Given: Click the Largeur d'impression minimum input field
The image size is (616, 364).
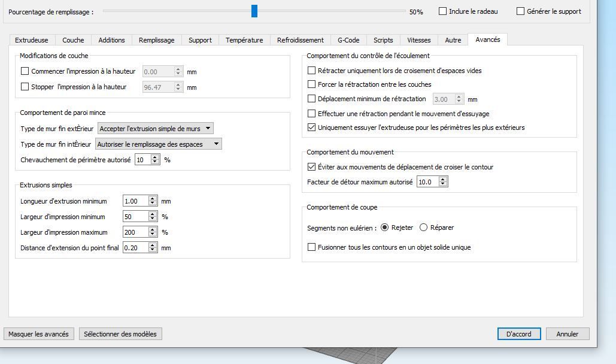Looking at the screenshot, I should 135,217.
